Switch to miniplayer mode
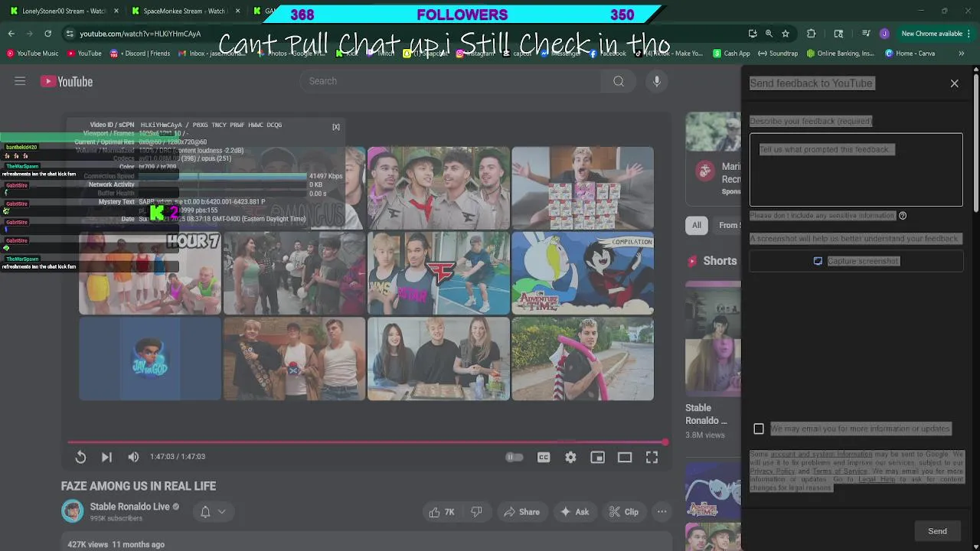 (x=598, y=457)
